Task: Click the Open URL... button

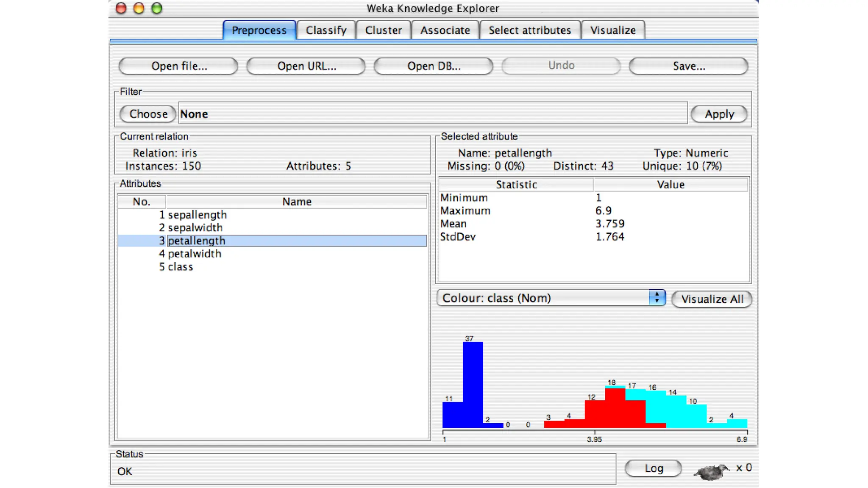Action: pyautogui.click(x=306, y=66)
